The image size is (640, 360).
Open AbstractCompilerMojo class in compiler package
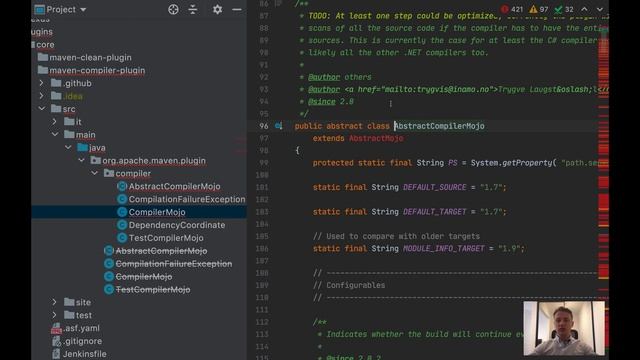point(174,187)
